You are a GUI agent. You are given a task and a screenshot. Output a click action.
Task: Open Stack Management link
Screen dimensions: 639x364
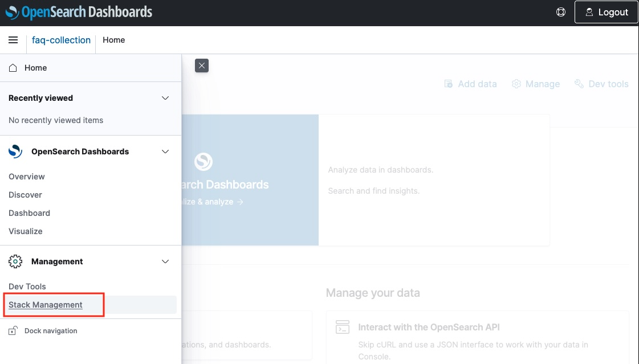(x=45, y=305)
